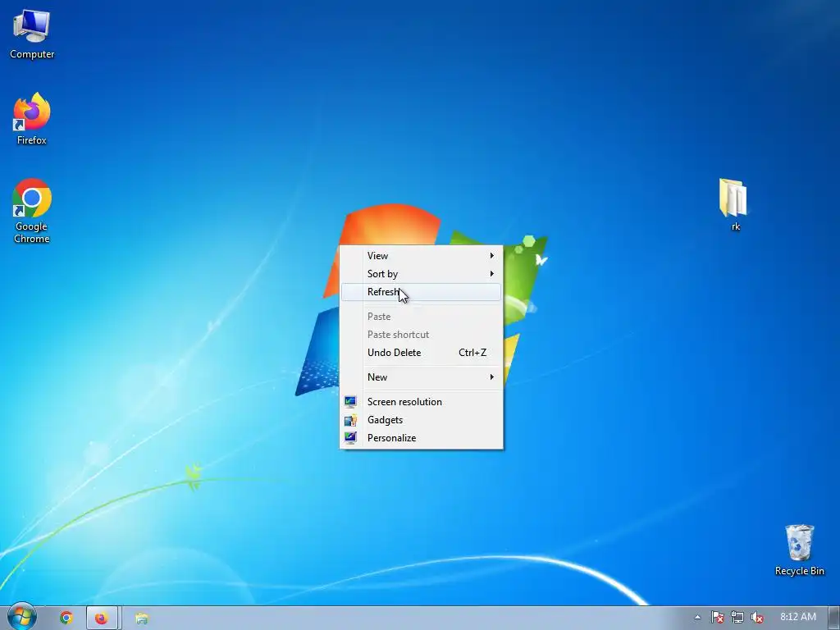840x630 pixels.
Task: Choose Undo Delete in context menu
Action: coord(421,353)
